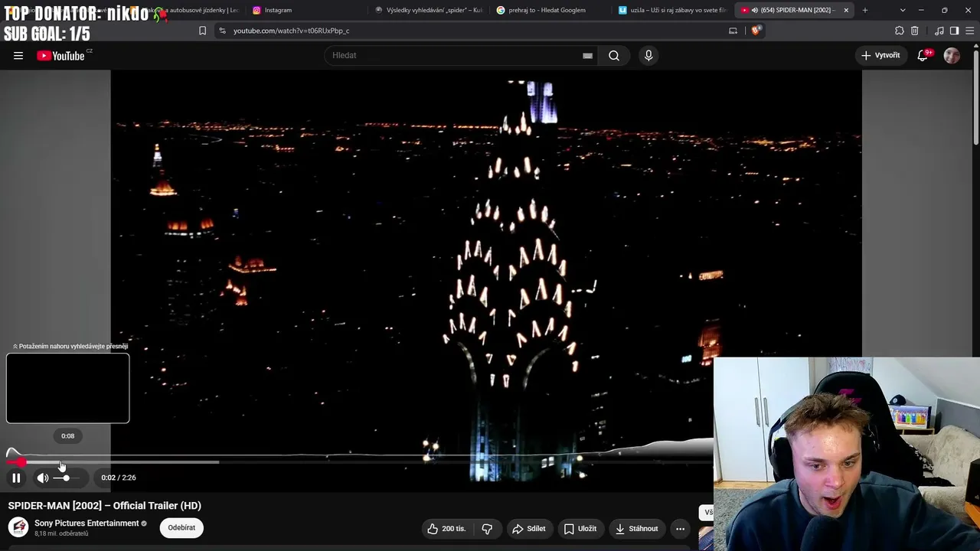This screenshot has width=980, height=551.
Task: Open the Sony Pictures channel avatar
Action: [x=18, y=527]
